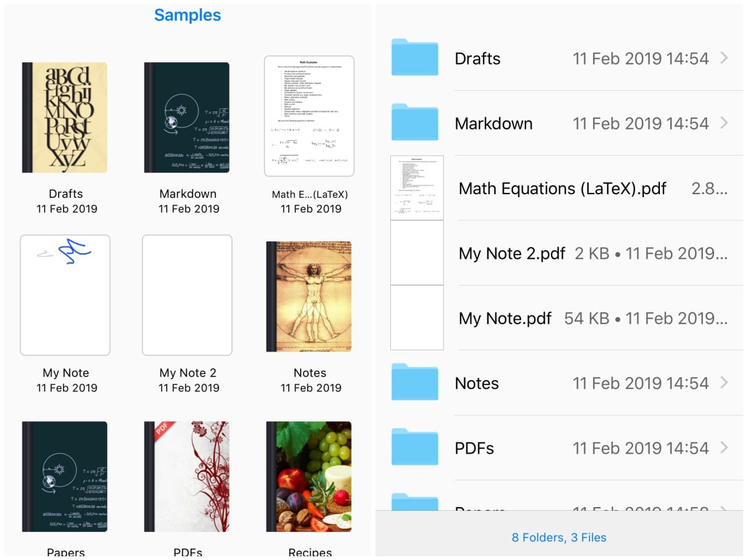Image resolution: width=747 pixels, height=560 pixels.
Task: Click the blue Notes folder icon
Action: point(415,383)
